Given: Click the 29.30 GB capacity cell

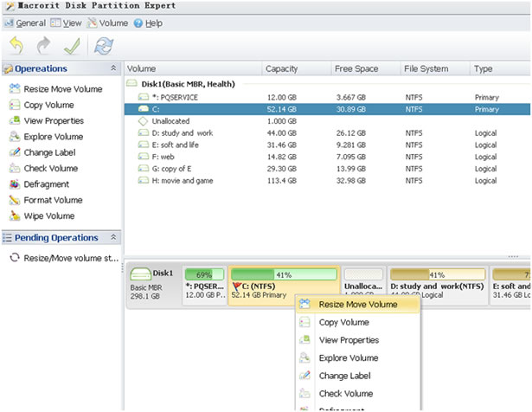Looking at the screenshot, I should [282, 169].
